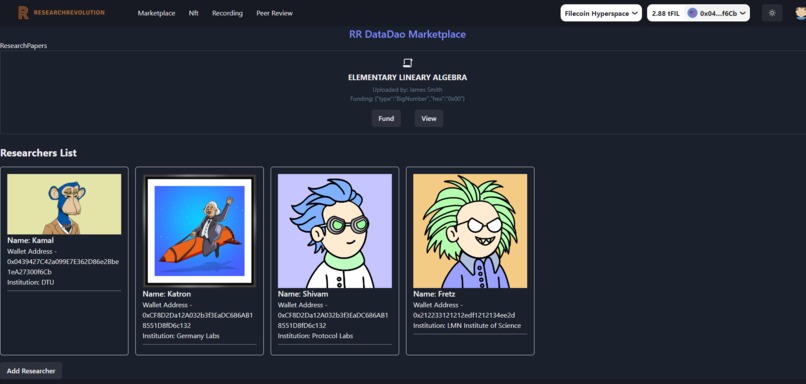
Task: Toggle the light/dark theme sun icon
Action: point(772,13)
